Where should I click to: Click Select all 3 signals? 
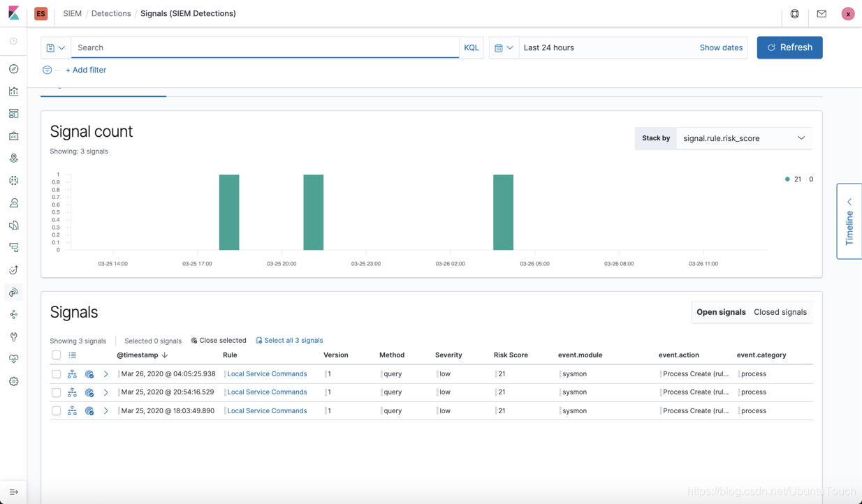(x=289, y=341)
